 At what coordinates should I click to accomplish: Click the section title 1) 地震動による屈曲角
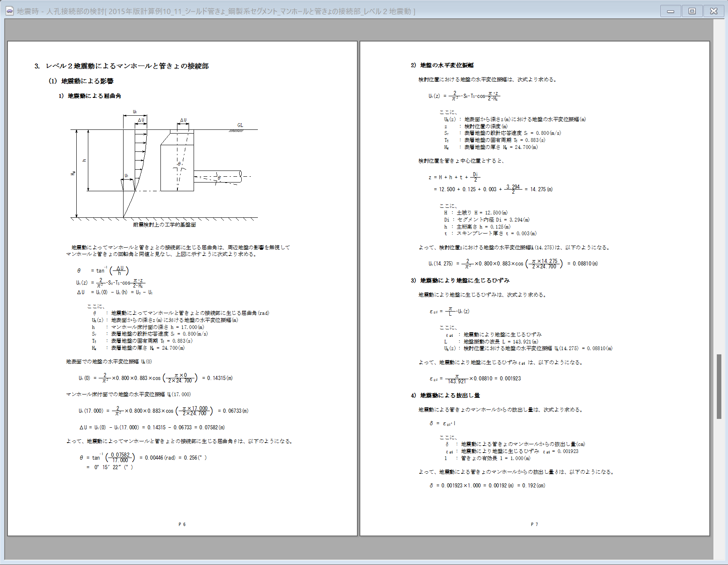pyautogui.click(x=90, y=96)
